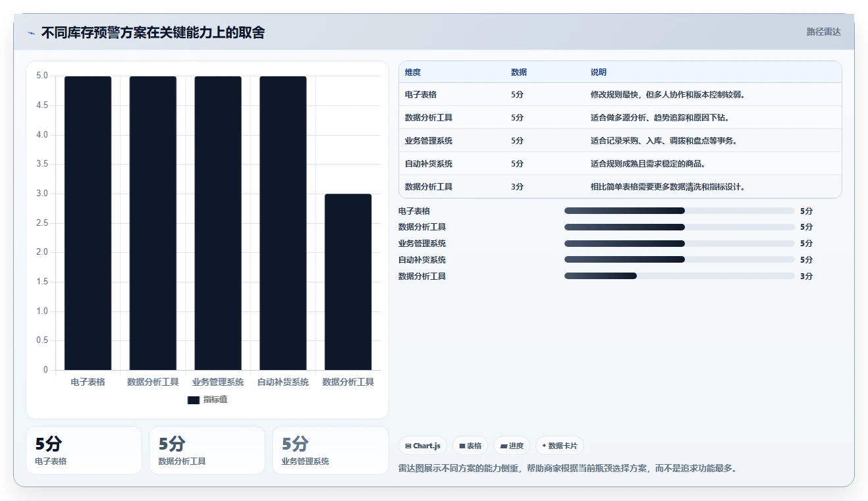Viewport: 868px width, 501px height.
Task: Open the 电子表格 5分 summary card
Action: coord(84,450)
